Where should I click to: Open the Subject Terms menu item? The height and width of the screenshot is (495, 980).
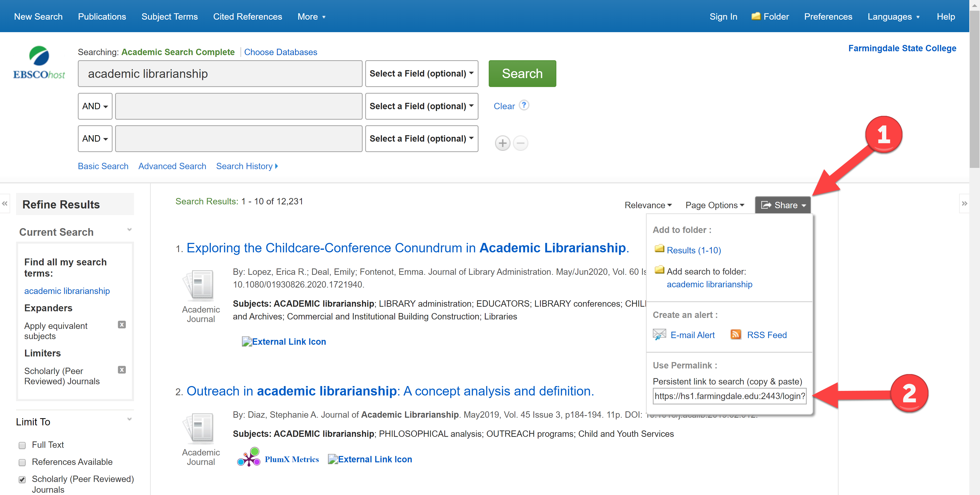pyautogui.click(x=169, y=16)
